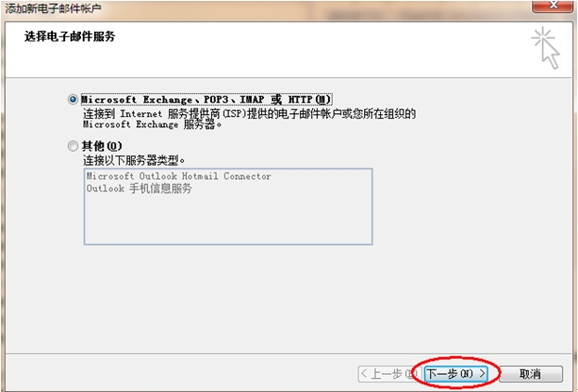Continue with the 下一步(N) button

click(456, 374)
